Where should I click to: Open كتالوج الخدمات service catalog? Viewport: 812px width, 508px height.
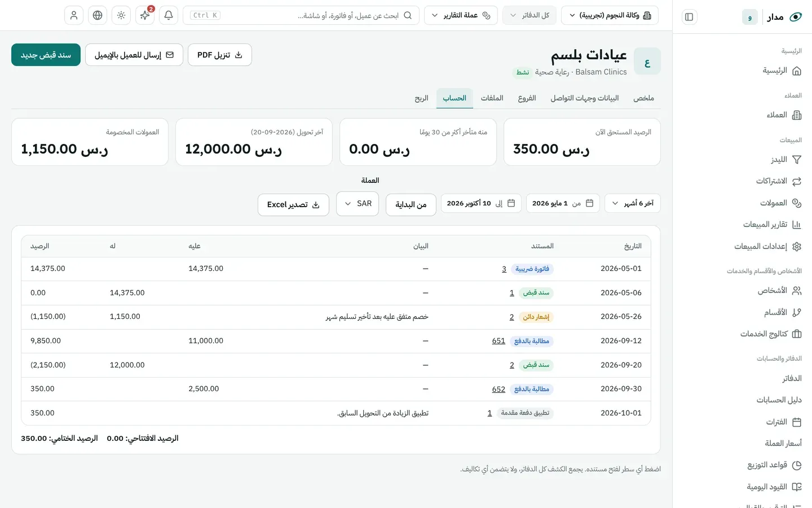pyautogui.click(x=770, y=334)
